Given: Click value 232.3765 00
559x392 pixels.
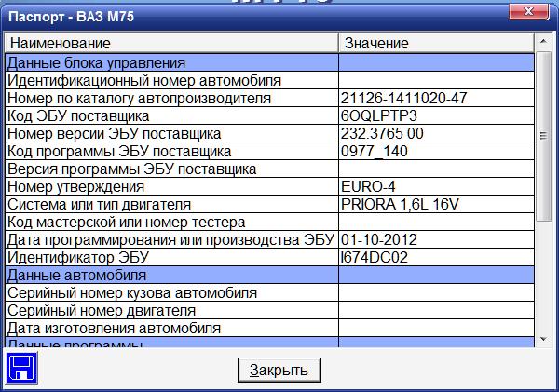Looking at the screenshot, I should (382, 134).
